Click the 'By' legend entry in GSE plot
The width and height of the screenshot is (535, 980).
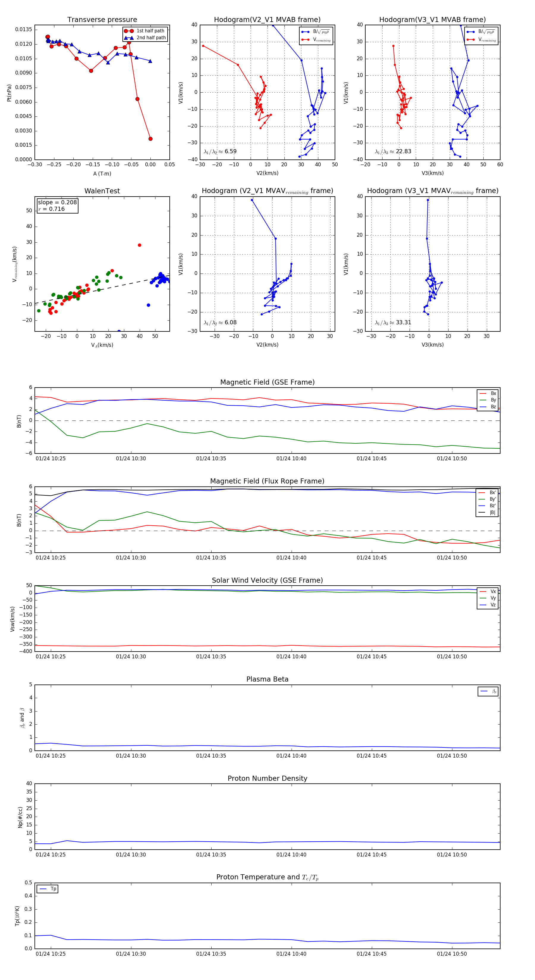point(488,400)
